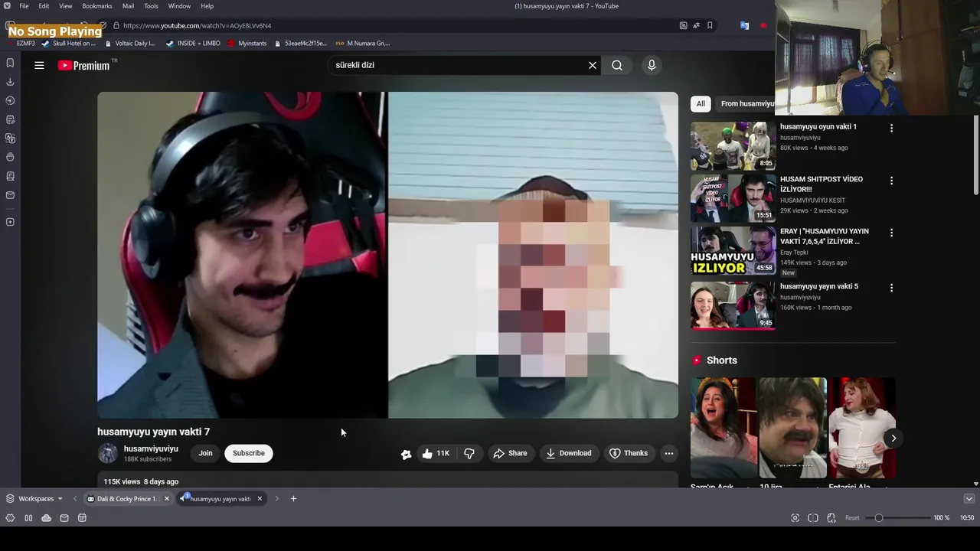Open the mail icon in status bar
Viewport: 980px width, 551px height.
coord(64,518)
